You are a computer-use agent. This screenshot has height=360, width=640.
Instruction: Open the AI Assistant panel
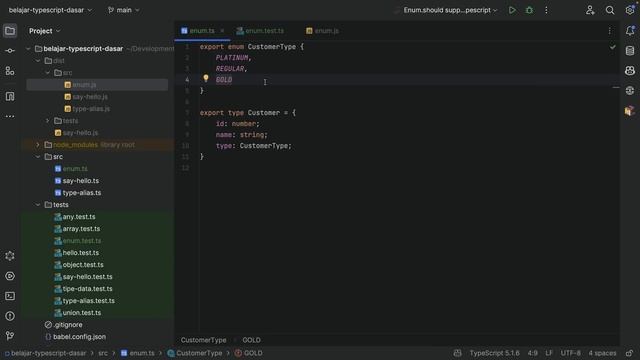pos(630,71)
